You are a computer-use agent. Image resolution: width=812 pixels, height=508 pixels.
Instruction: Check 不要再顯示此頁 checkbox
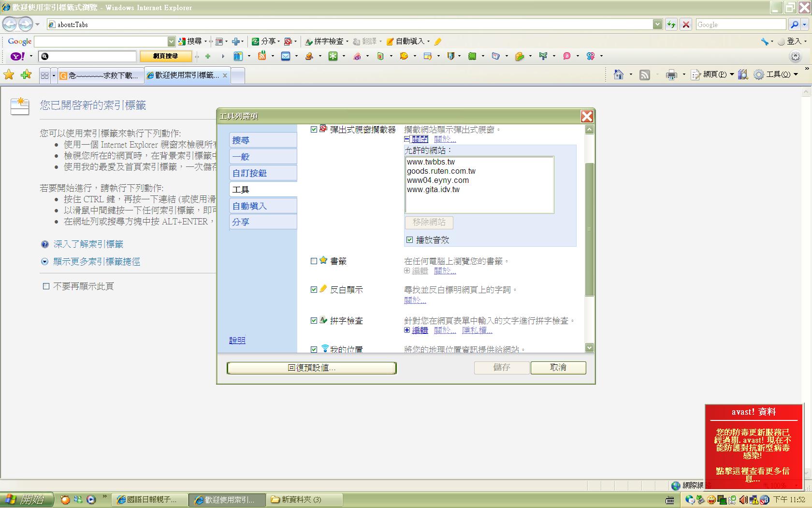click(x=46, y=286)
